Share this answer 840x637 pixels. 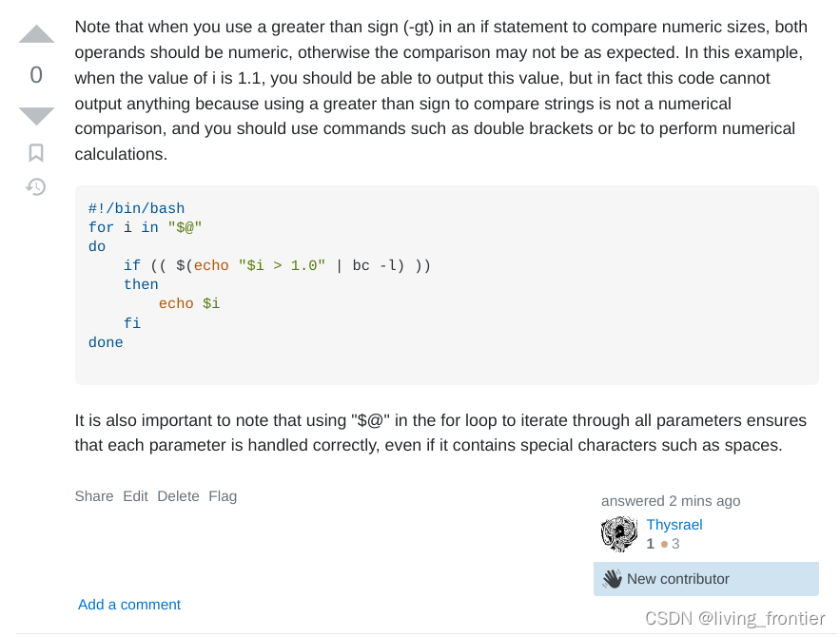click(x=94, y=496)
